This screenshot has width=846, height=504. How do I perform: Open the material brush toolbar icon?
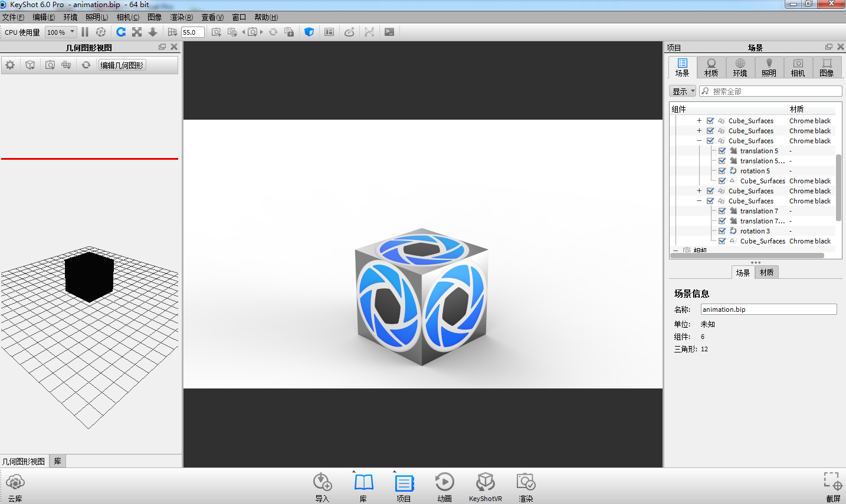349,32
